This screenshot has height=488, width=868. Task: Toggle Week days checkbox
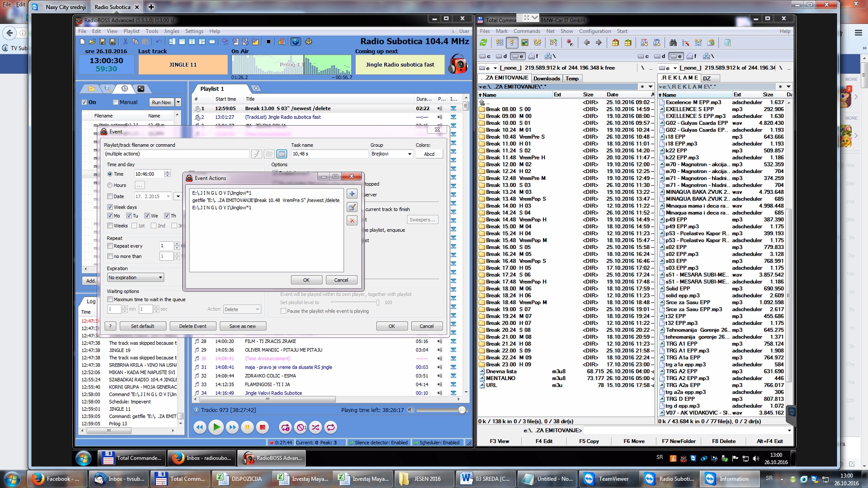(x=110, y=207)
